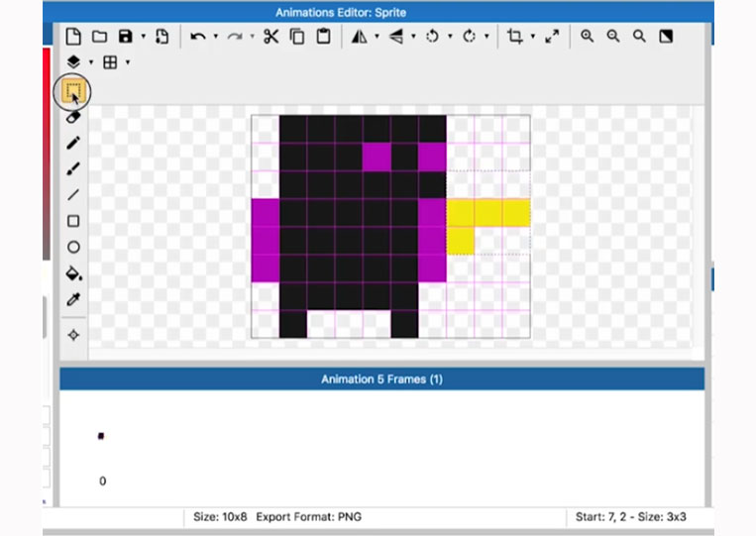Image resolution: width=756 pixels, height=536 pixels.
Task: Redo the last undone edit
Action: click(x=235, y=36)
